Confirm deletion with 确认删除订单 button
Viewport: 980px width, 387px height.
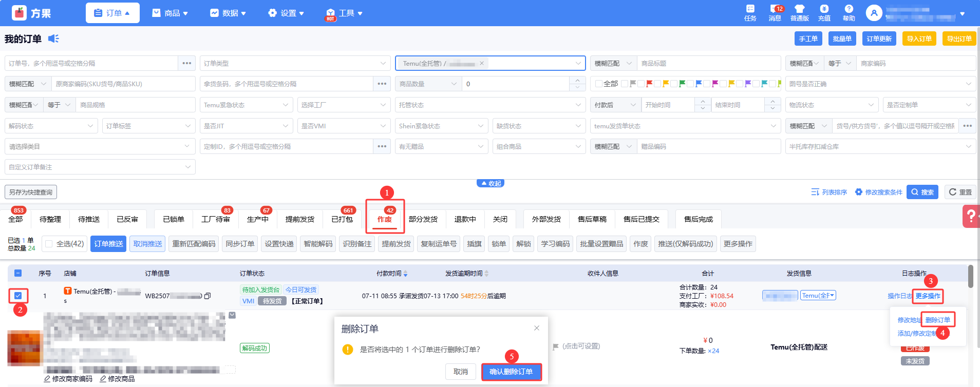coord(511,372)
